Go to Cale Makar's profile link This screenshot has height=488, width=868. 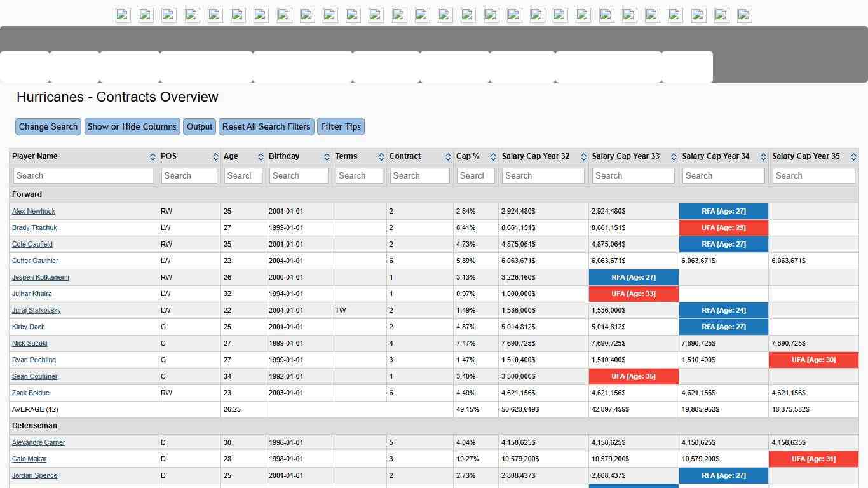pos(29,459)
